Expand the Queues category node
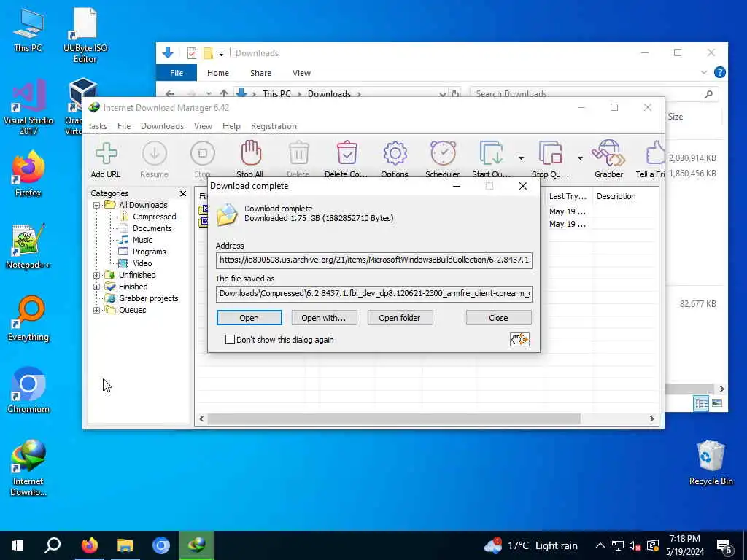This screenshot has width=747, height=560. 97,310
